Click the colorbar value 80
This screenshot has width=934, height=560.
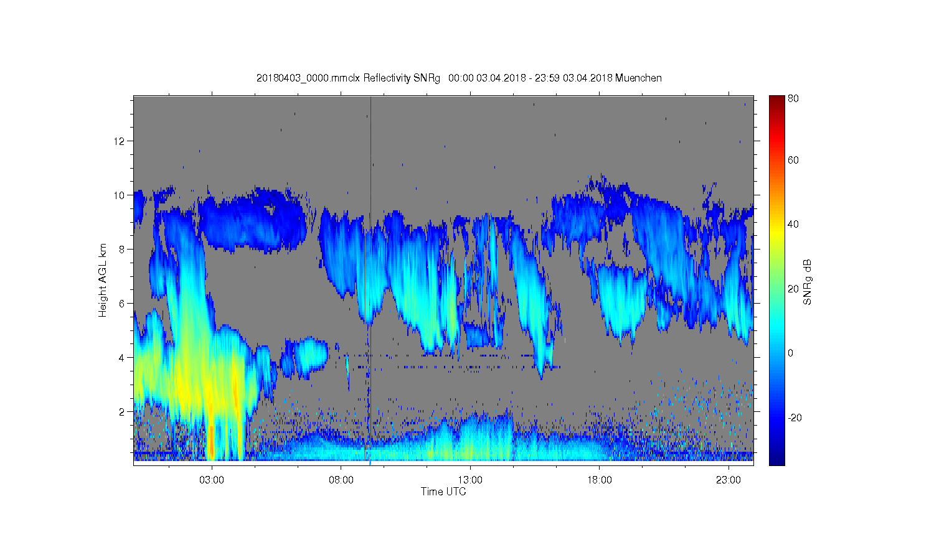[x=793, y=98]
